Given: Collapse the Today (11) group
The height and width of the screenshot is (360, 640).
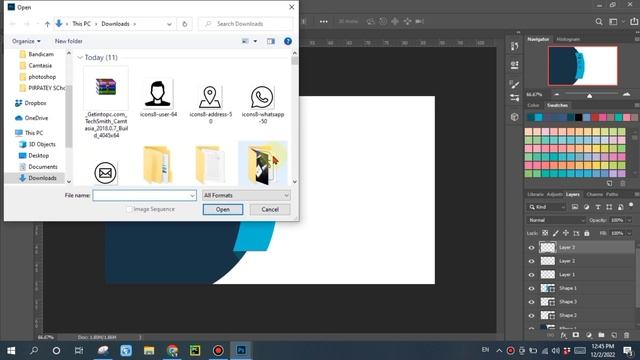Looking at the screenshot, I should pos(80,58).
